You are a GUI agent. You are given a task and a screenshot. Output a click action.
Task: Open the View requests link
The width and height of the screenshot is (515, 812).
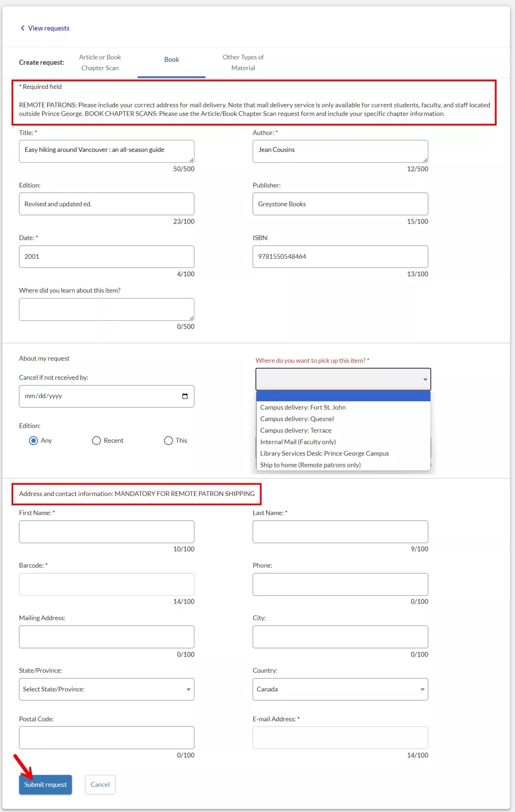tap(48, 28)
